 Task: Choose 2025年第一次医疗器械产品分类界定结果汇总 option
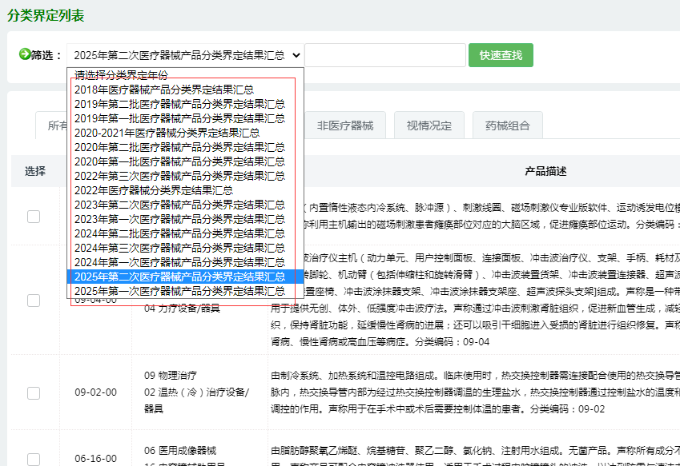point(178,290)
